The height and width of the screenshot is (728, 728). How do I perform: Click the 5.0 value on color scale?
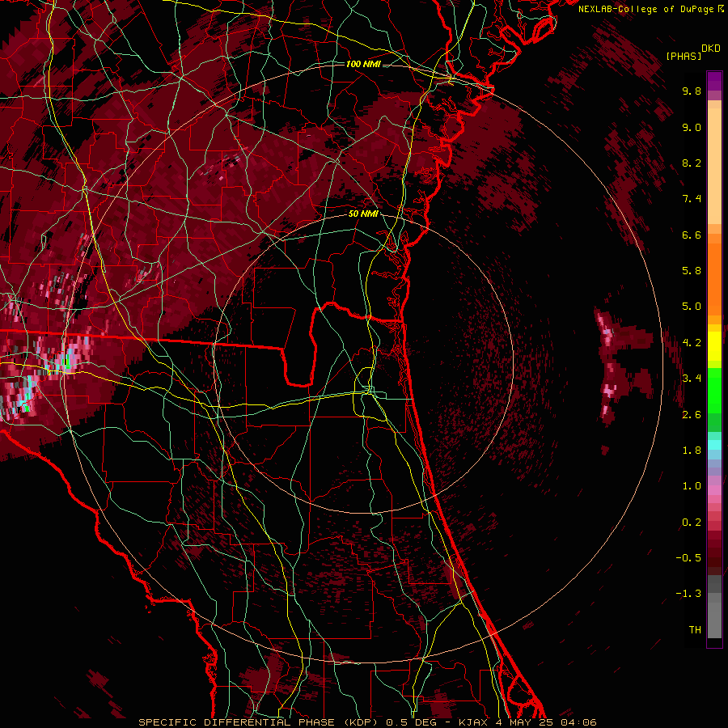click(x=692, y=307)
